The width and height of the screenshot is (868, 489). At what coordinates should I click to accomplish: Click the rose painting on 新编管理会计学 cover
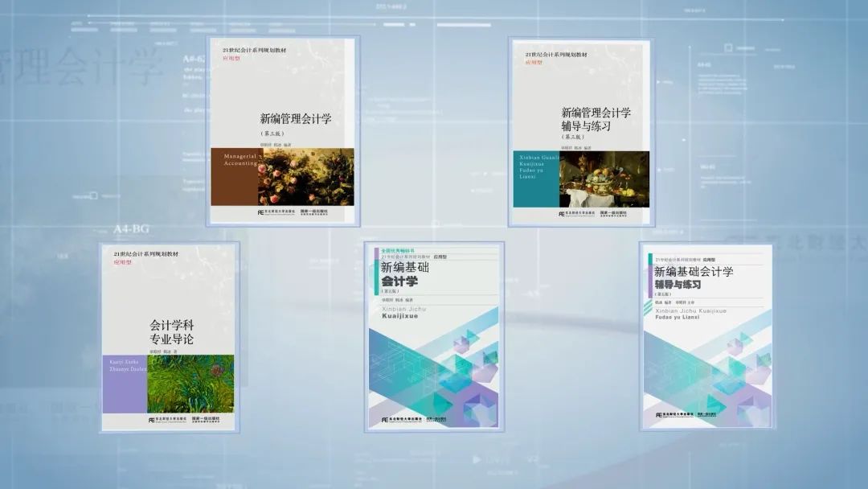[x=306, y=177]
